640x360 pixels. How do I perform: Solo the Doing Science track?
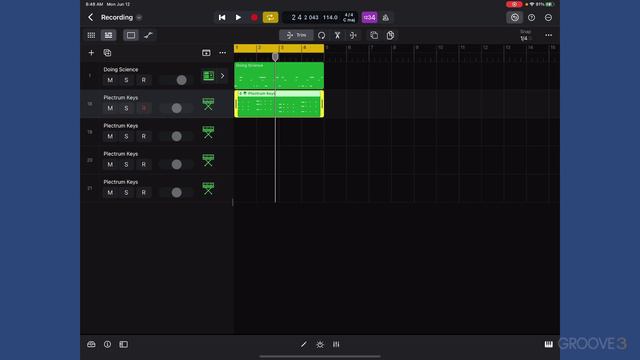tap(126, 80)
